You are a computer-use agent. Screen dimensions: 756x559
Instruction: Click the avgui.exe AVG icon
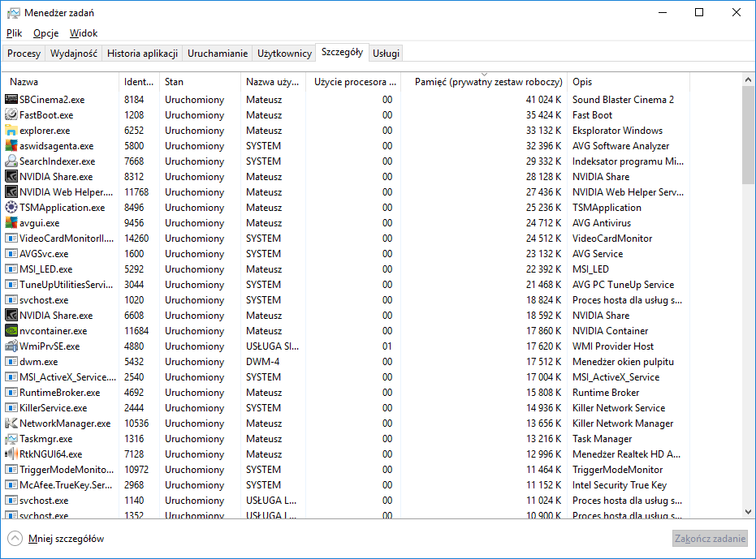[11, 222]
